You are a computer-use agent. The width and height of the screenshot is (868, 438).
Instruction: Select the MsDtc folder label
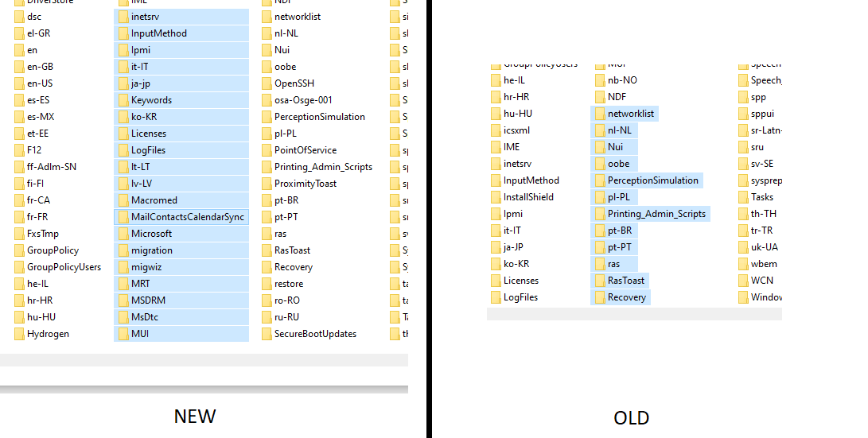(145, 317)
